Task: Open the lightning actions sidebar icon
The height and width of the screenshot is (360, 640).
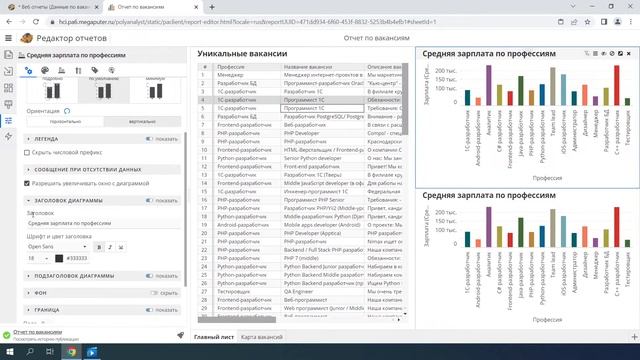Action: tap(8, 136)
